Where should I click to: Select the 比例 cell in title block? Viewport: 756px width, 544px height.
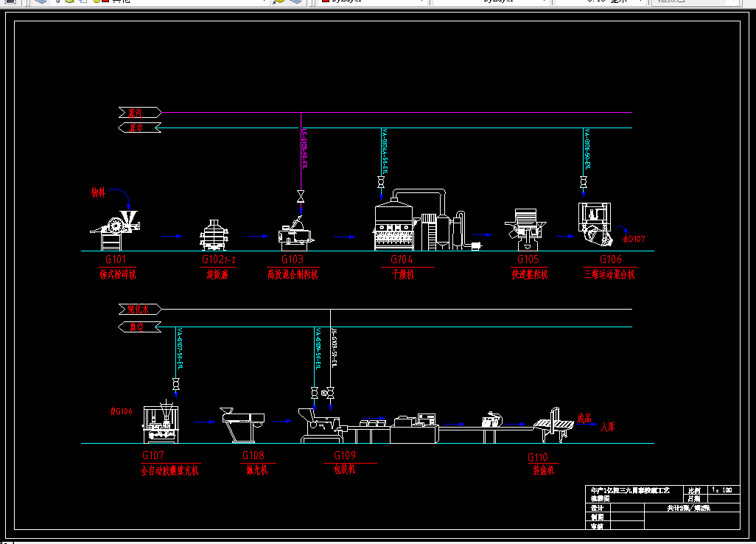click(694, 490)
